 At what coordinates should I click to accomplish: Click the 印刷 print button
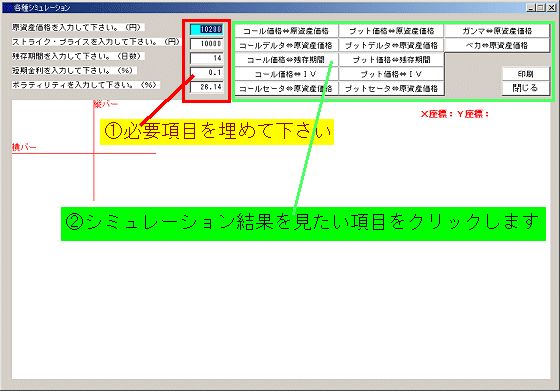click(x=525, y=74)
